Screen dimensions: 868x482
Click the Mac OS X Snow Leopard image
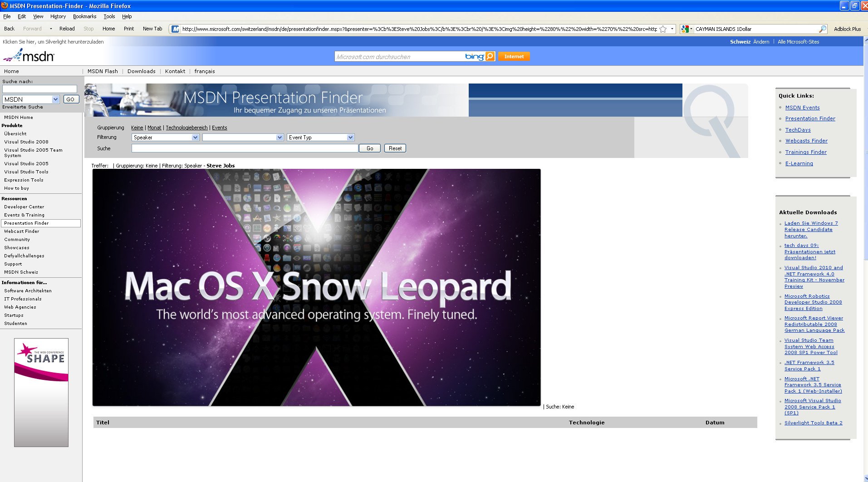316,287
